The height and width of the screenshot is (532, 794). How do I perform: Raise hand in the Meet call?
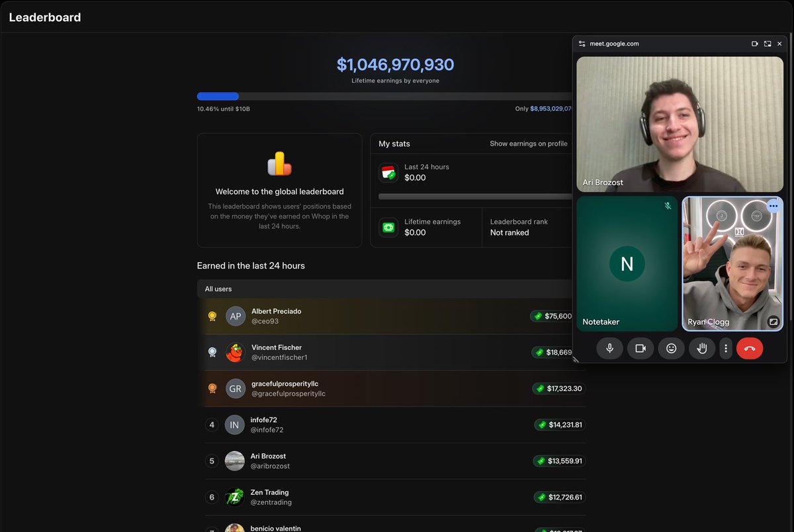click(702, 348)
